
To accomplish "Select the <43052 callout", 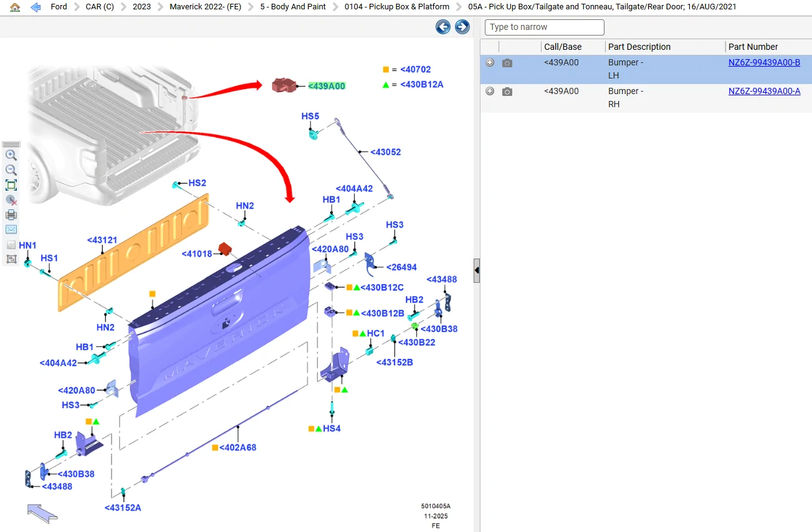I will (386, 152).
